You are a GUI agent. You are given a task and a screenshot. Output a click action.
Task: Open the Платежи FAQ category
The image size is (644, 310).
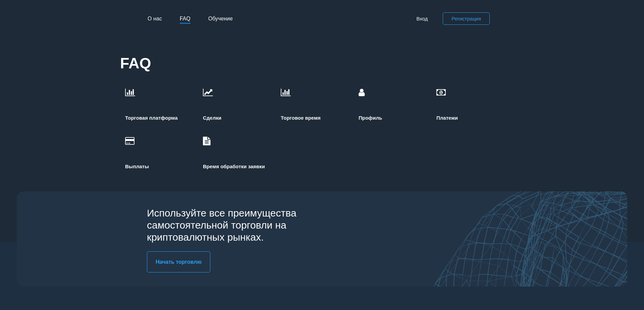[447, 118]
